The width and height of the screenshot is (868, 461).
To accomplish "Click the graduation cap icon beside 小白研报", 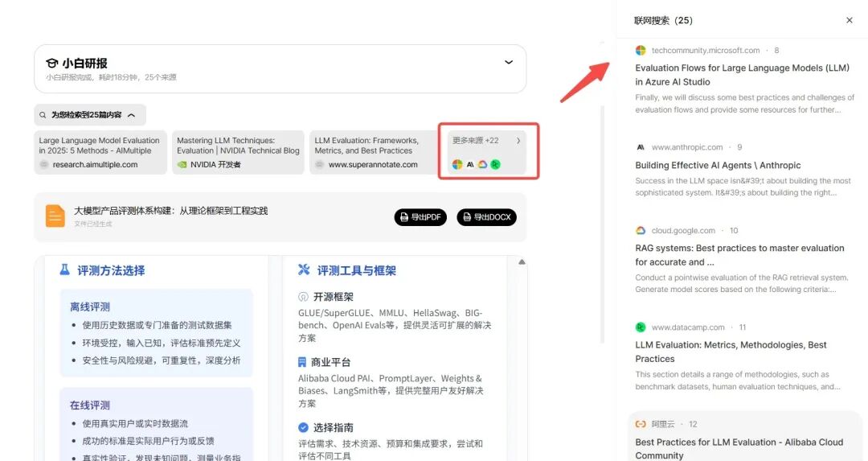I will pyautogui.click(x=52, y=63).
